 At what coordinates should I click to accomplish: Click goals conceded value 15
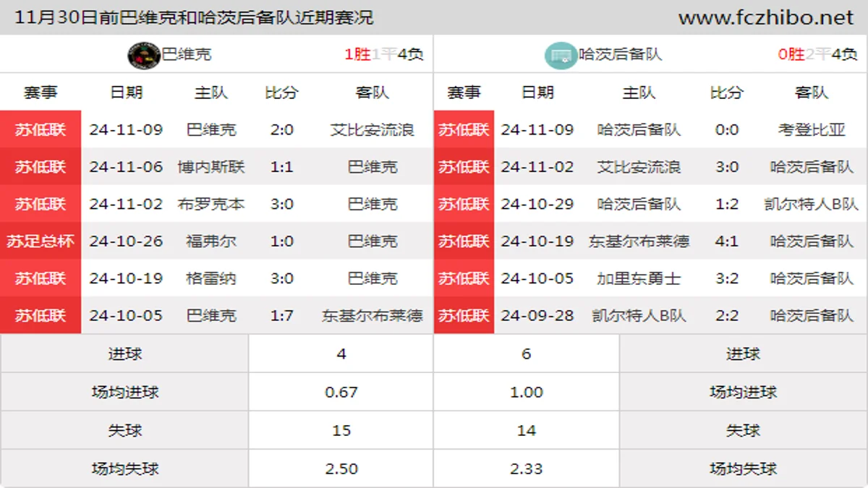pos(341,430)
